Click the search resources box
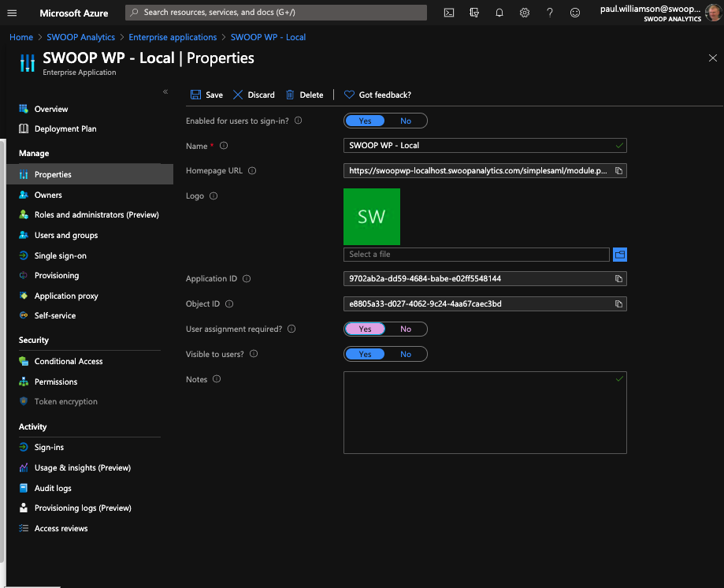Image resolution: width=724 pixels, height=588 pixels. (276, 13)
